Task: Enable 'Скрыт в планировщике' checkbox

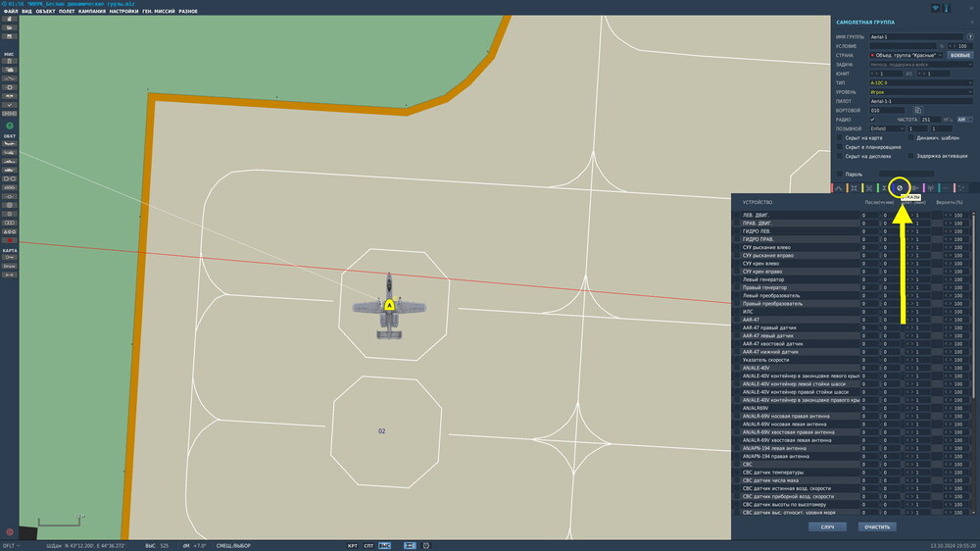Action: point(840,147)
